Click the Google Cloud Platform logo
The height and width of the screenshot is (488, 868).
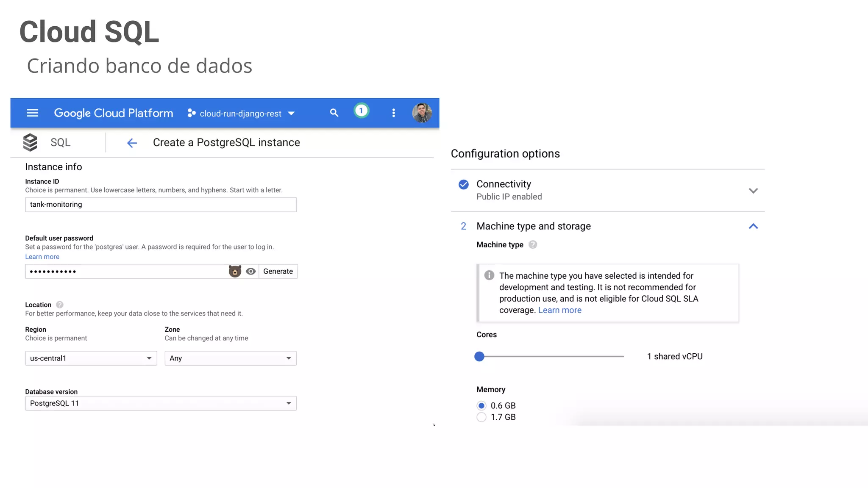coord(114,113)
